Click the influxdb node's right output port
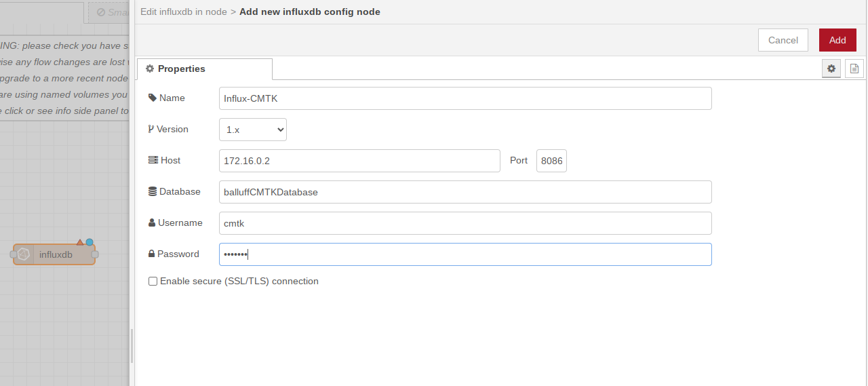 point(95,254)
